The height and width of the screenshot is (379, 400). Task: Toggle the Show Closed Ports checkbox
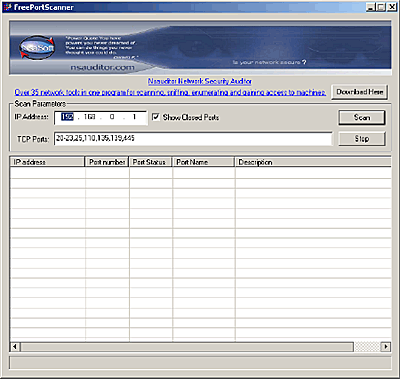pos(156,117)
